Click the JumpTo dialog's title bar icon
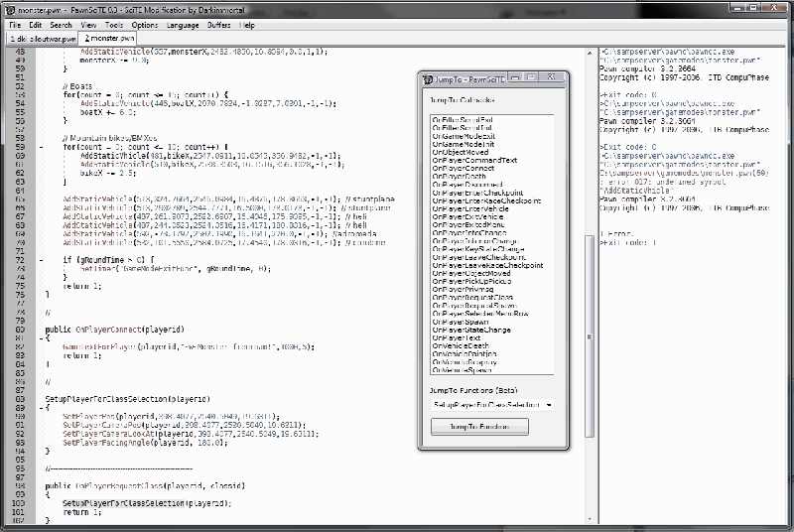Screen dimensions: 794x532 click(x=430, y=77)
